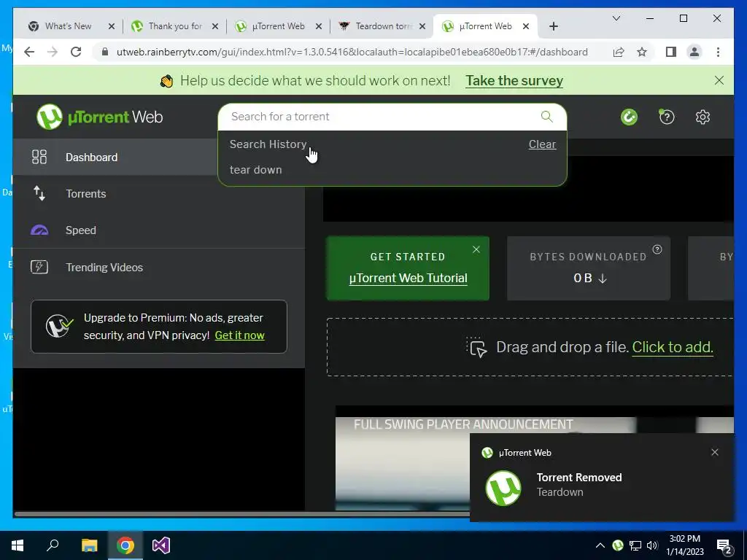The width and height of the screenshot is (747, 560).
Task: Bookmark this page with star icon
Action: 642,52
